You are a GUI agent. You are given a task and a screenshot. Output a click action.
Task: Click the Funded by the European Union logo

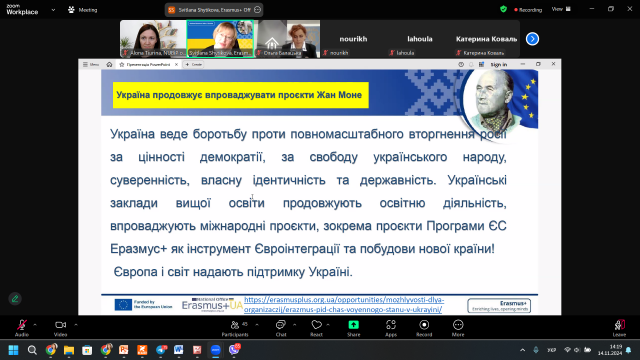click(143, 304)
